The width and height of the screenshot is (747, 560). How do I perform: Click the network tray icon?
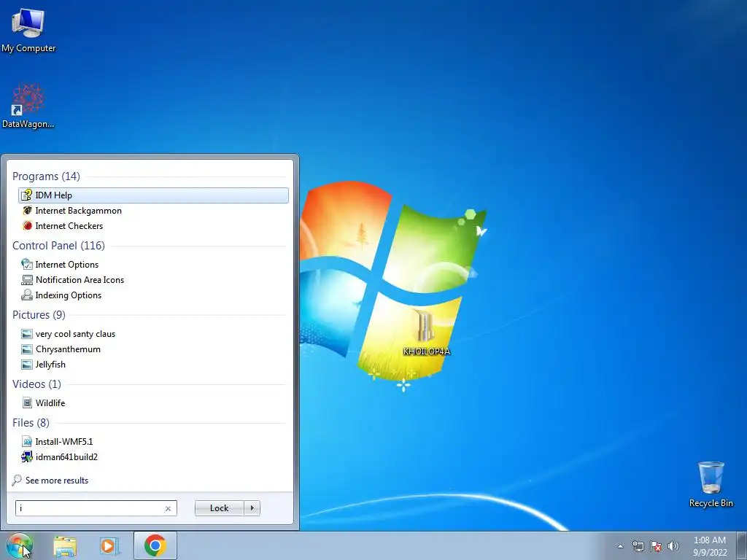(638, 546)
